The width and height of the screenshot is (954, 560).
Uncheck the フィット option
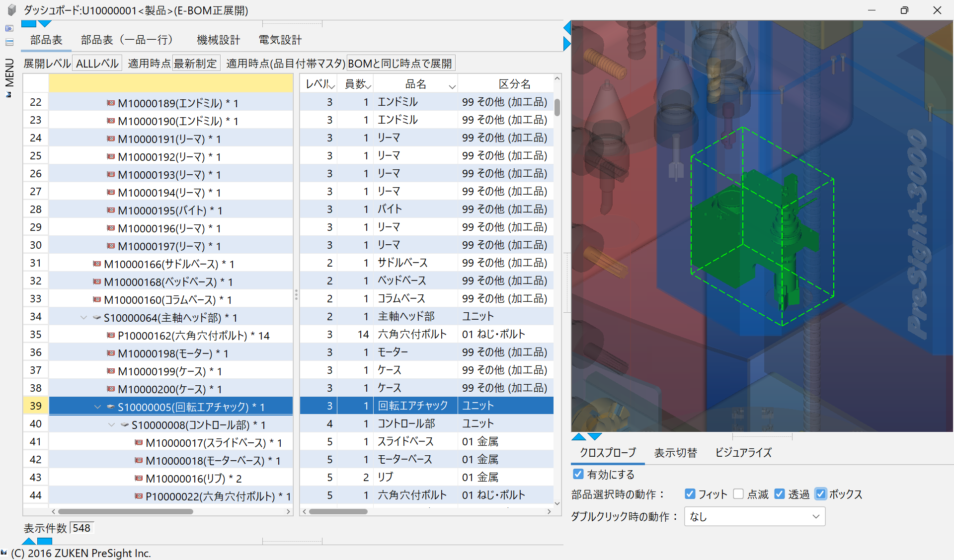[690, 494]
